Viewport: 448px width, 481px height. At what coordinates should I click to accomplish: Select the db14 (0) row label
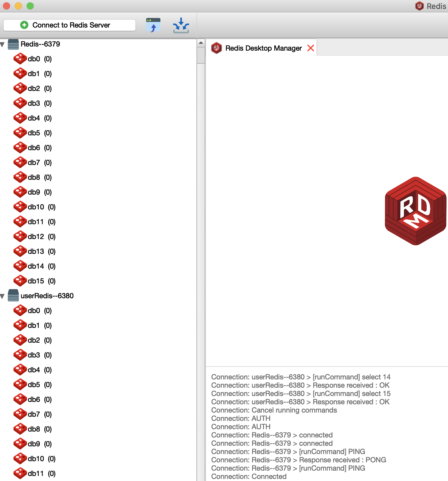click(42, 266)
